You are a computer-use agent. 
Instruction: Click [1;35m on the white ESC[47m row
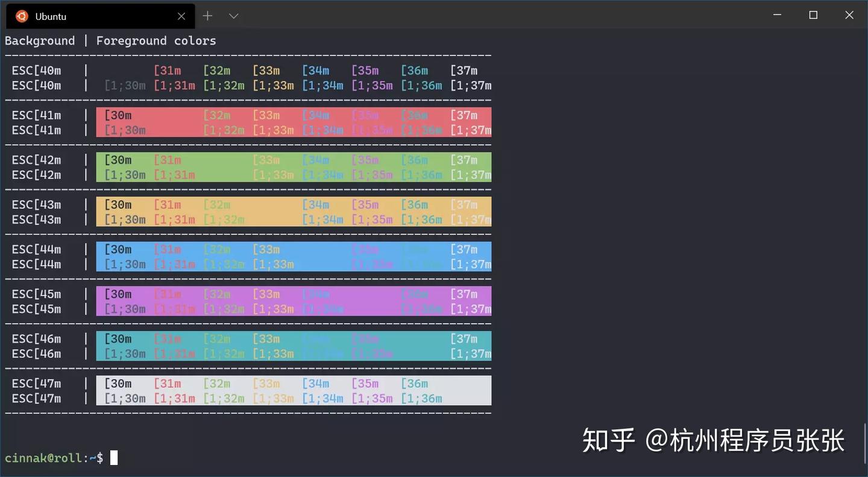372,398
